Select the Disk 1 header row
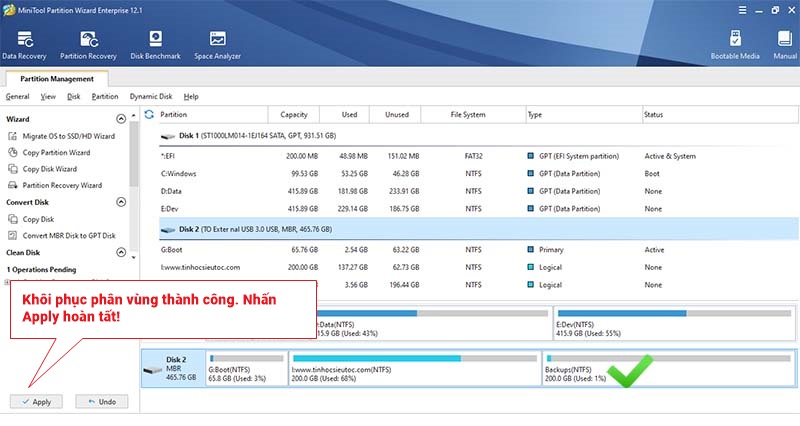Viewport: 800px width, 426px height. click(x=478, y=136)
